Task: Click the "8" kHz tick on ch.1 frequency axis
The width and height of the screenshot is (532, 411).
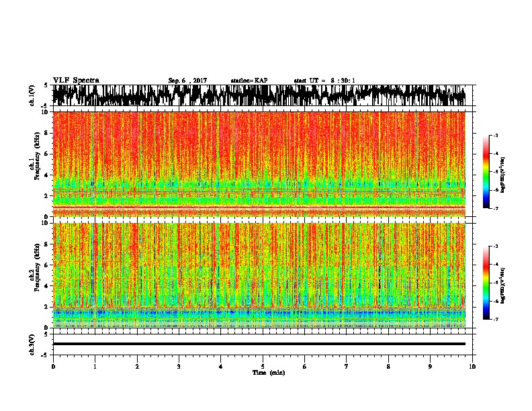Action: pyautogui.click(x=48, y=133)
